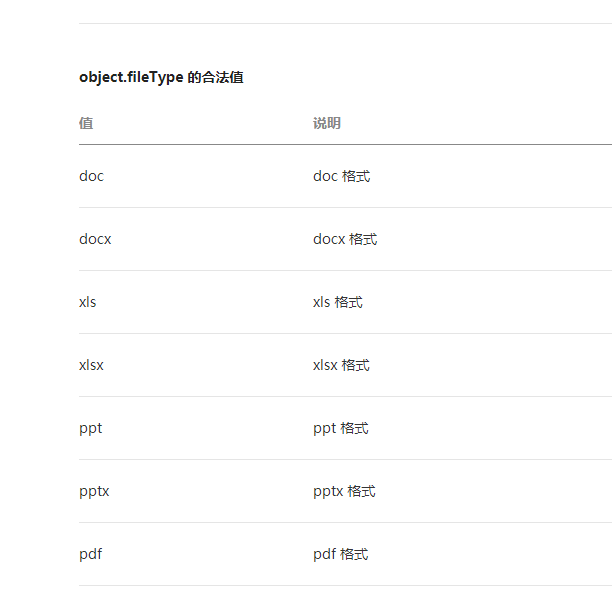
Task: Select the 'pptx 格式' description cell
Action: [344, 491]
